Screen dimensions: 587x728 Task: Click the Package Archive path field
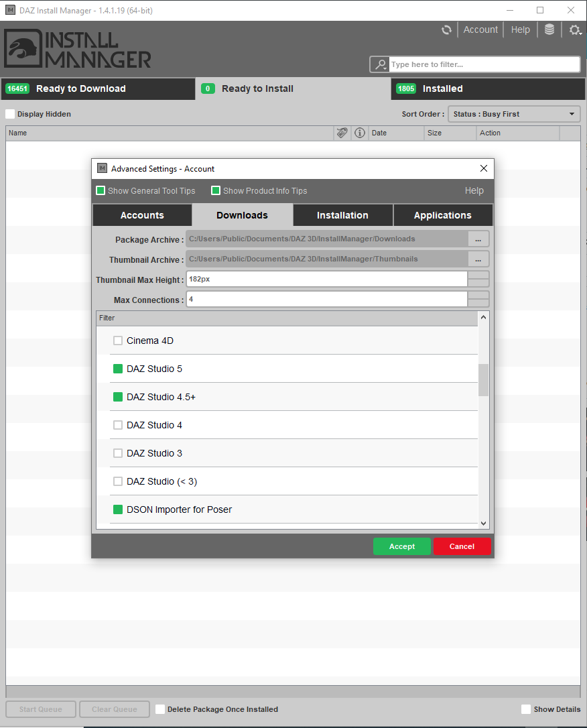tap(327, 239)
